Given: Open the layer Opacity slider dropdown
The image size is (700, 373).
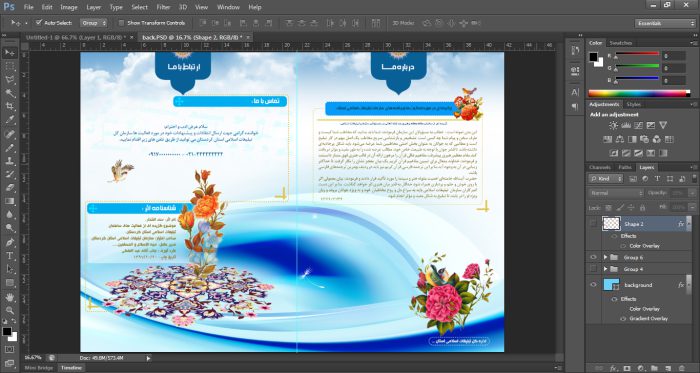Looking at the screenshot, I should (692, 193).
